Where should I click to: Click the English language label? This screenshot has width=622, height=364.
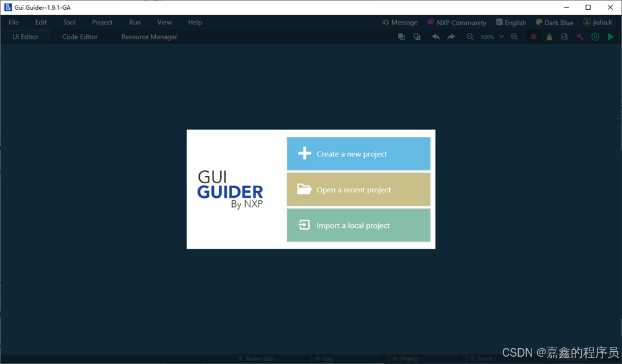pyautogui.click(x=516, y=23)
